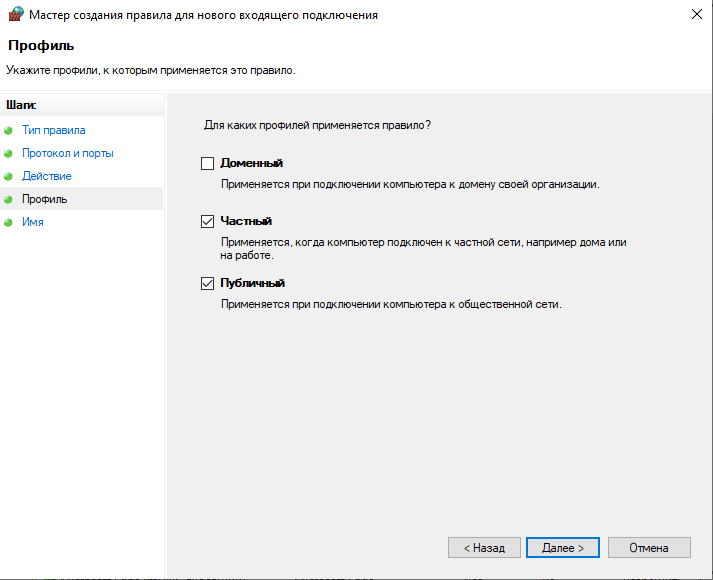This screenshot has width=713, height=580.
Task: Click the green bullet beside 'Протокол и порты'
Action: click(x=9, y=154)
